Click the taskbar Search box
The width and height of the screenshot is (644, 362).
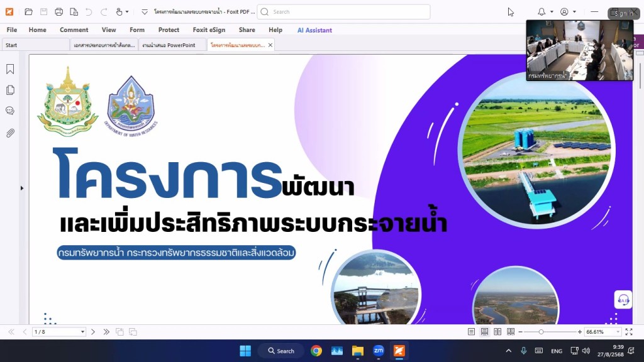pyautogui.click(x=281, y=351)
